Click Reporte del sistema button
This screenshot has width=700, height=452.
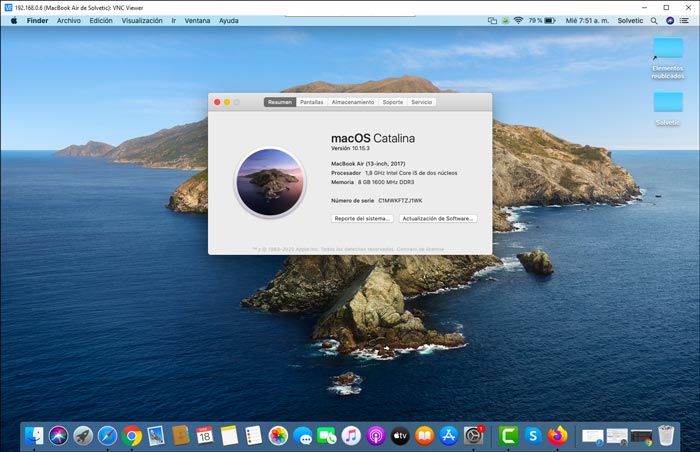[362, 218]
